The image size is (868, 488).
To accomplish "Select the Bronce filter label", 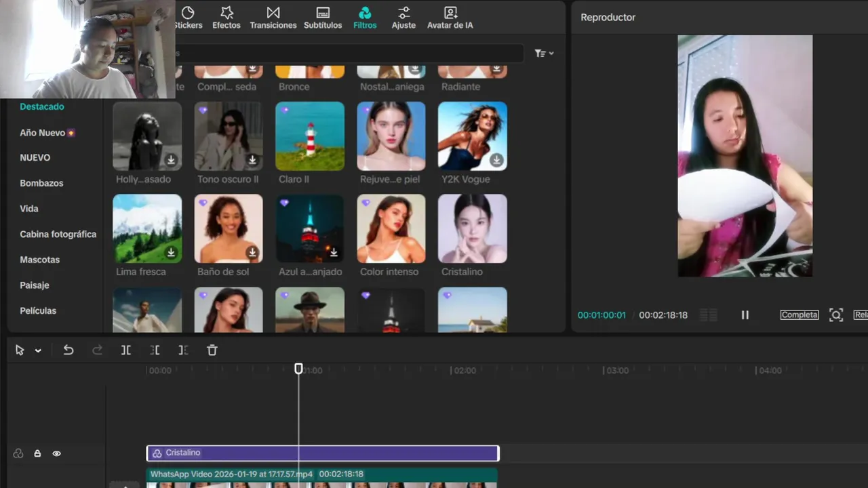I will (x=294, y=87).
